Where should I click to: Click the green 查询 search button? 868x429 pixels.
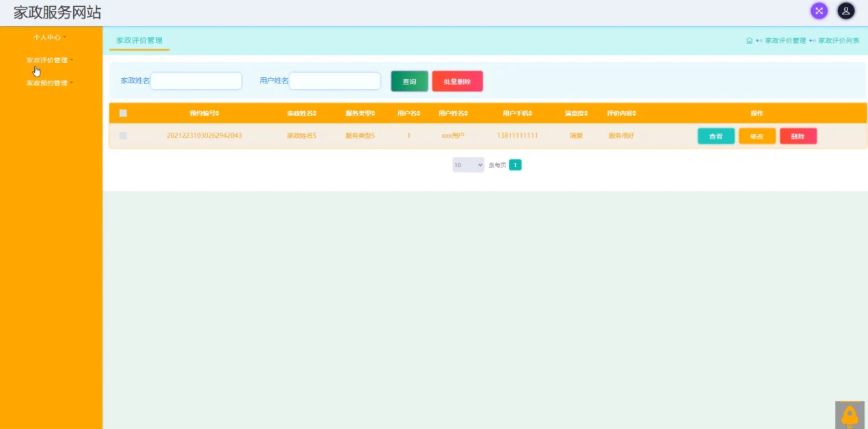point(410,81)
